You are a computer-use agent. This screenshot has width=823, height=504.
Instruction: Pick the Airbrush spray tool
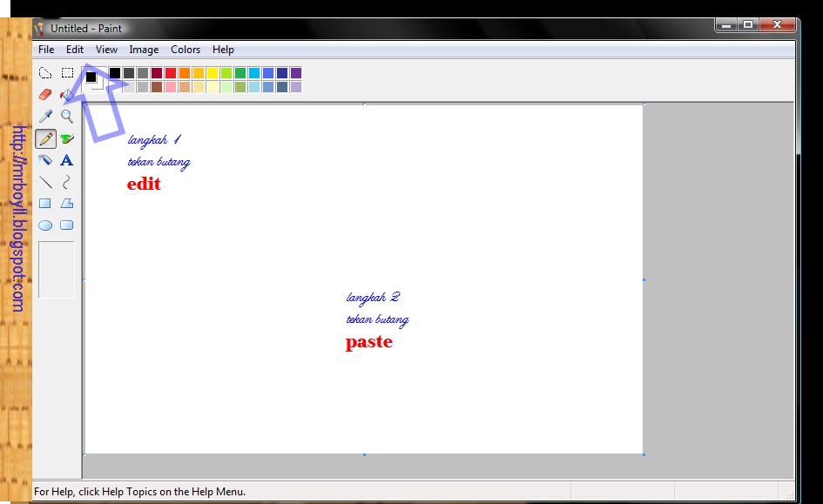[45, 160]
